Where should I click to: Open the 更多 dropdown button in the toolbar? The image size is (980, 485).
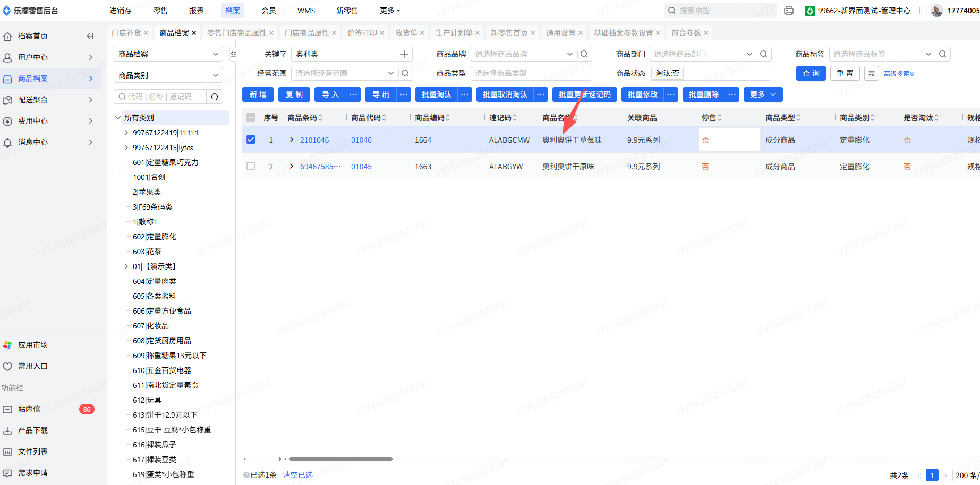point(763,94)
